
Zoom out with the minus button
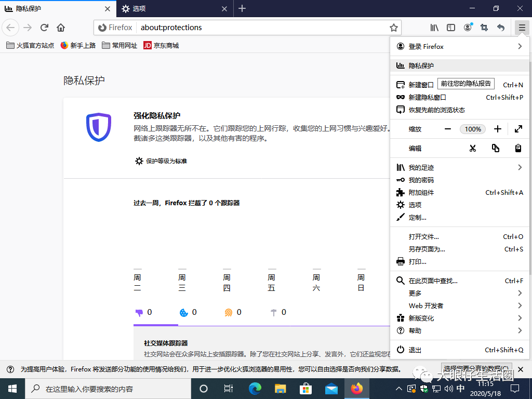pos(448,129)
